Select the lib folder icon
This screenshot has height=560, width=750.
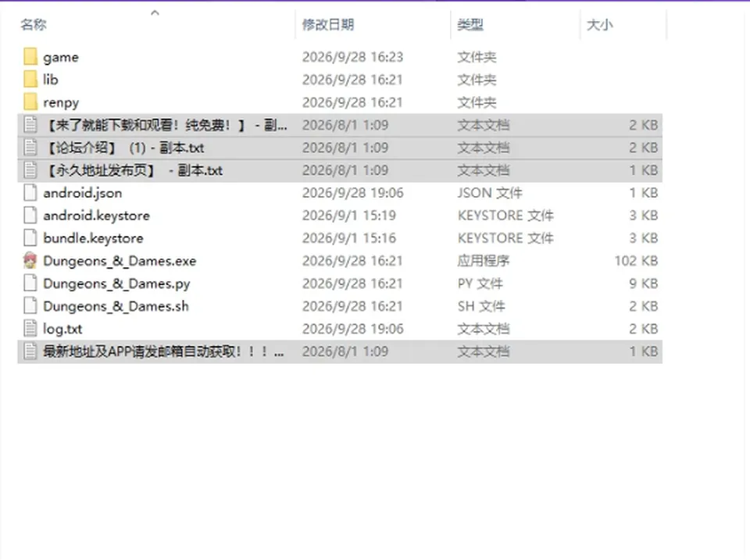(30, 80)
